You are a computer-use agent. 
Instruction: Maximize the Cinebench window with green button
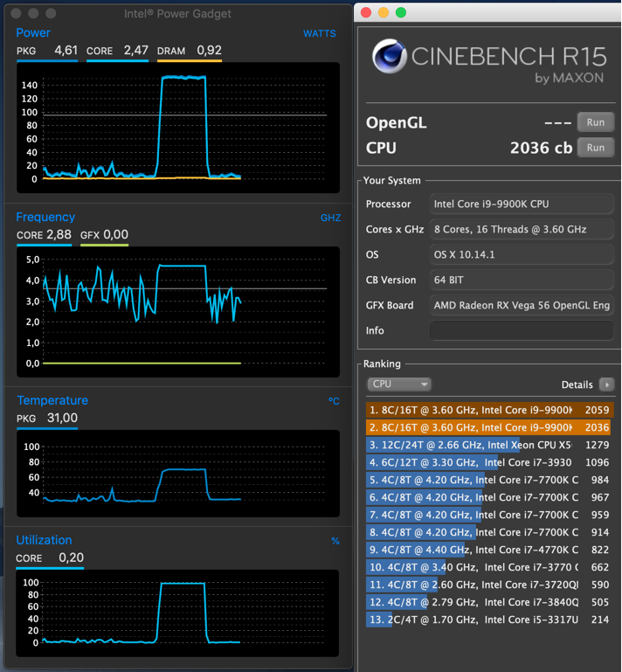tap(401, 12)
